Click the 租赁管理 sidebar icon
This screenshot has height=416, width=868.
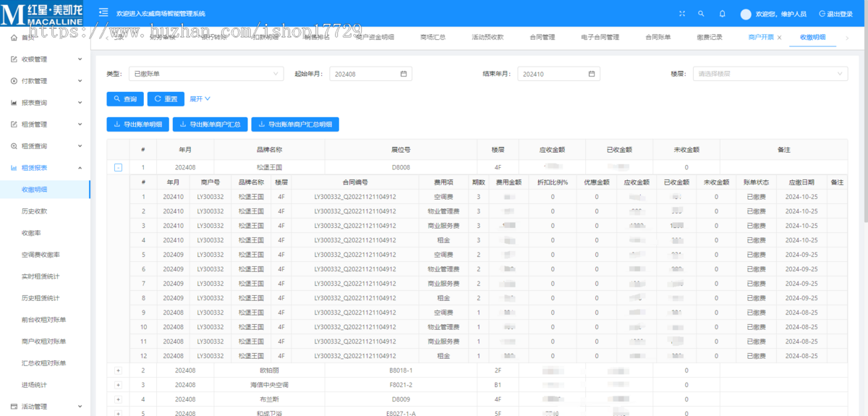[14, 124]
